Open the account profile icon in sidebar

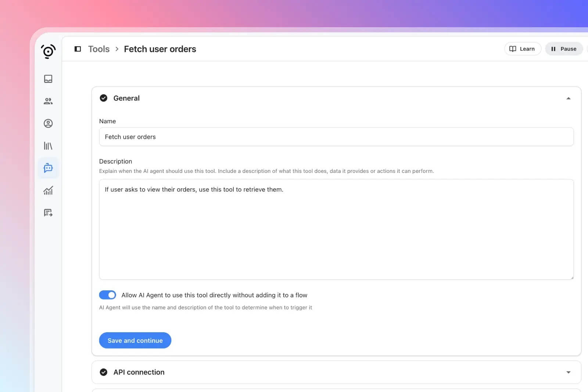click(48, 123)
